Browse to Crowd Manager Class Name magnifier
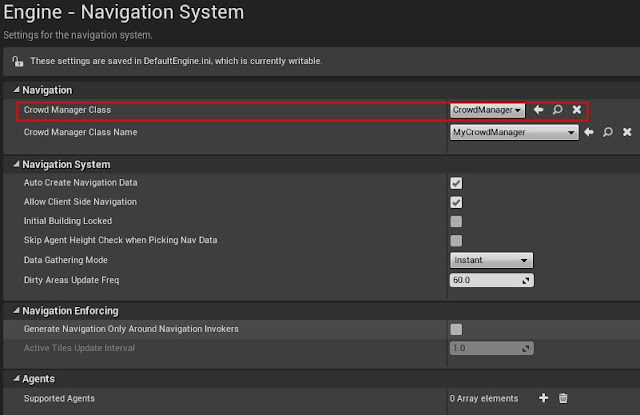The height and width of the screenshot is (415, 640). tap(608, 132)
